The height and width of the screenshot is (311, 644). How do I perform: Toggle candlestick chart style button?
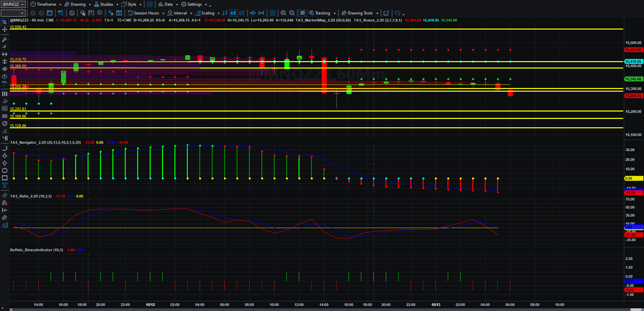(x=233, y=13)
